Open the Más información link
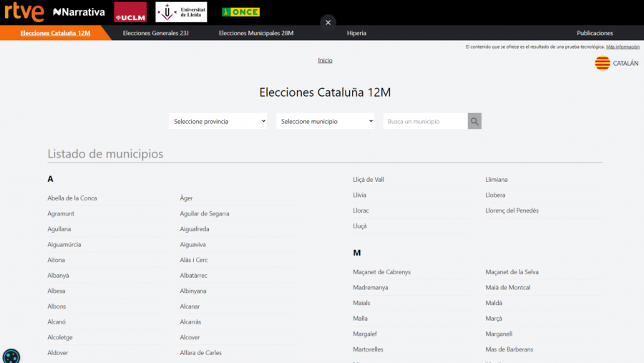 (623, 47)
